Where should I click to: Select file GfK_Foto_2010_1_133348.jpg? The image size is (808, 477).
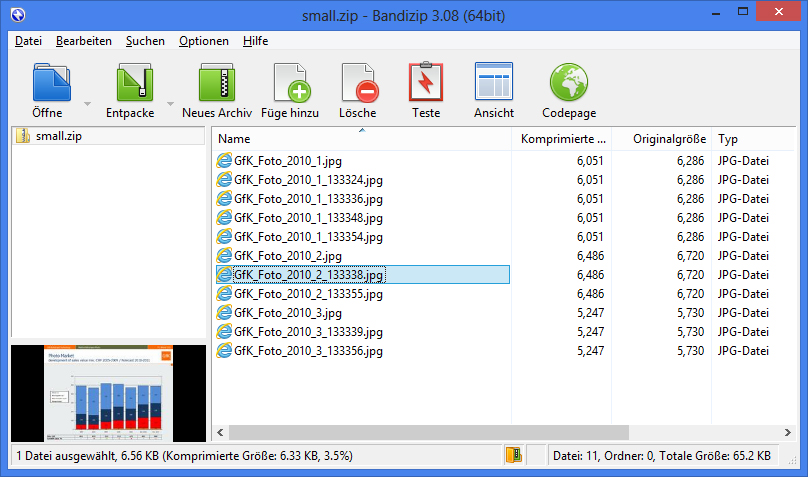point(308,218)
